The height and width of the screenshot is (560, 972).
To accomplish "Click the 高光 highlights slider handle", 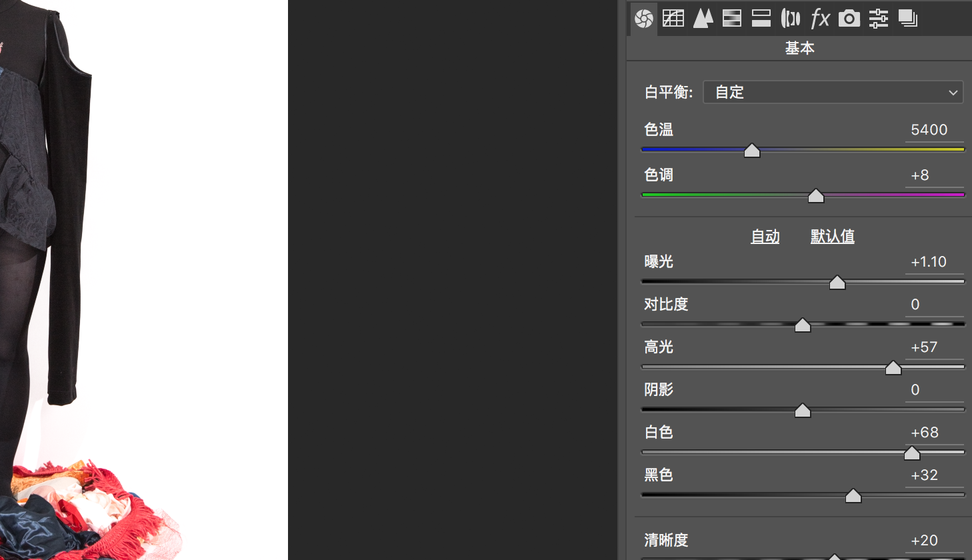I will point(893,368).
